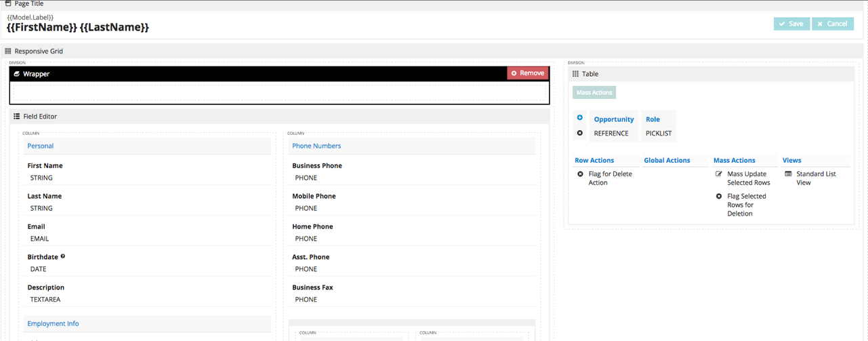
Task: Click the Mass Actions button in Table
Action: tap(594, 93)
